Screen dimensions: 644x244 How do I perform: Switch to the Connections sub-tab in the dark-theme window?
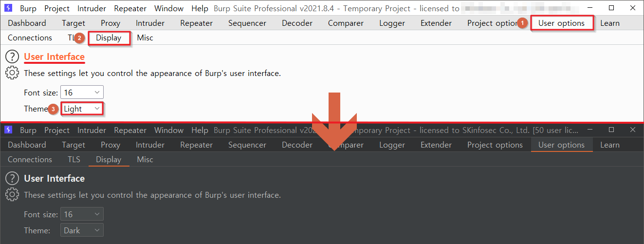coord(30,159)
